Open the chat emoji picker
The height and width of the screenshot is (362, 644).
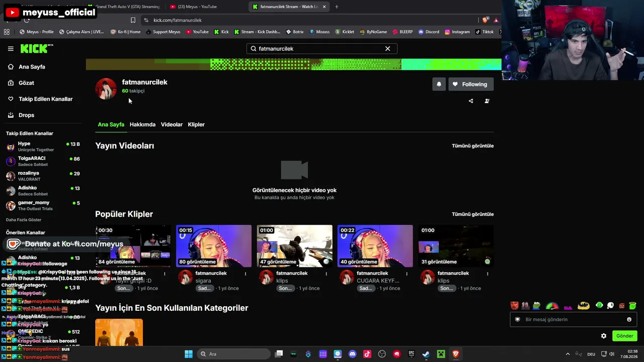coord(629,319)
